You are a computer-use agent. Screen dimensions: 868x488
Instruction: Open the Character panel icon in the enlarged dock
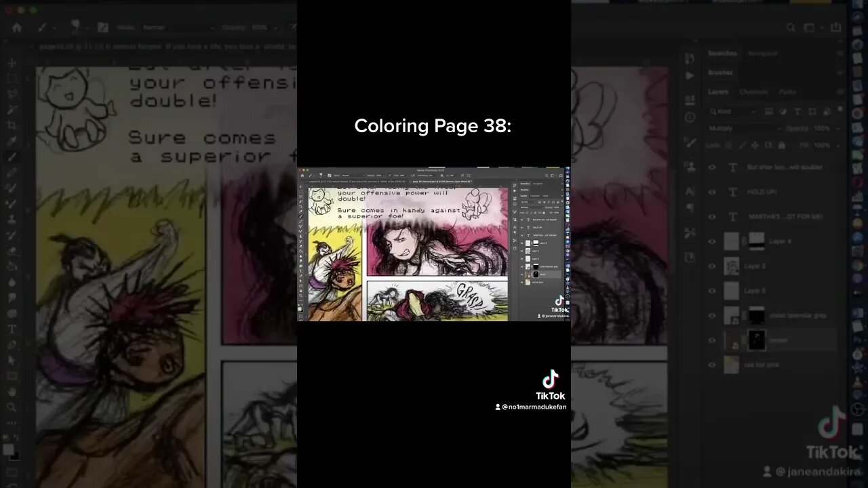pos(690,191)
